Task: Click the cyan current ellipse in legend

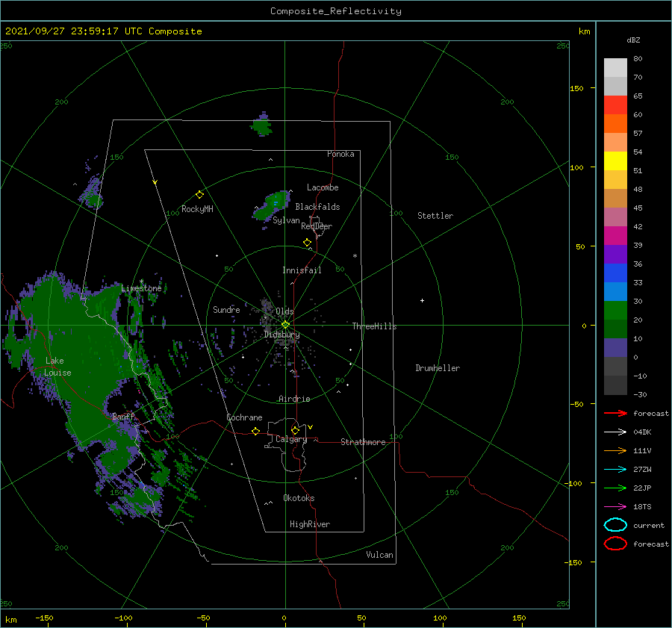Action: [x=615, y=525]
